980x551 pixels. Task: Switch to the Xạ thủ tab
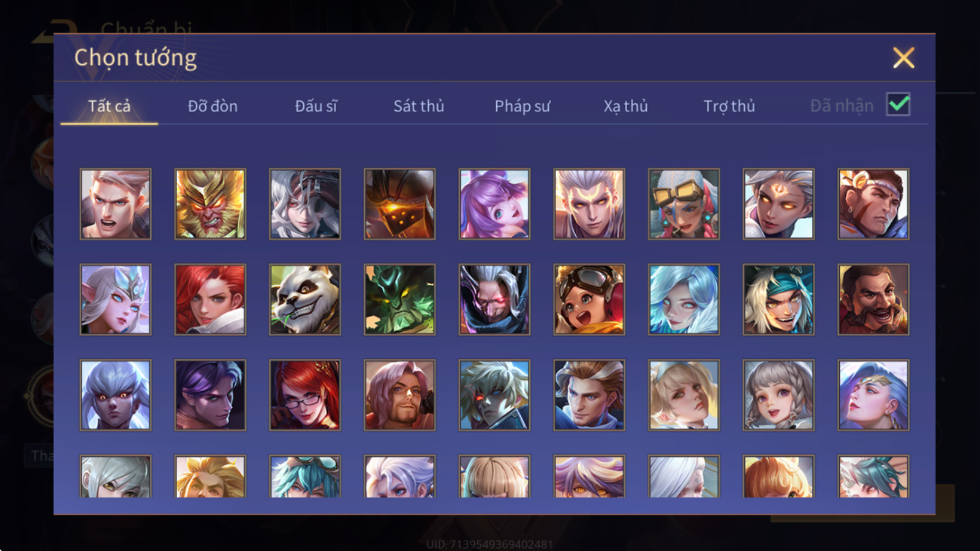point(625,106)
